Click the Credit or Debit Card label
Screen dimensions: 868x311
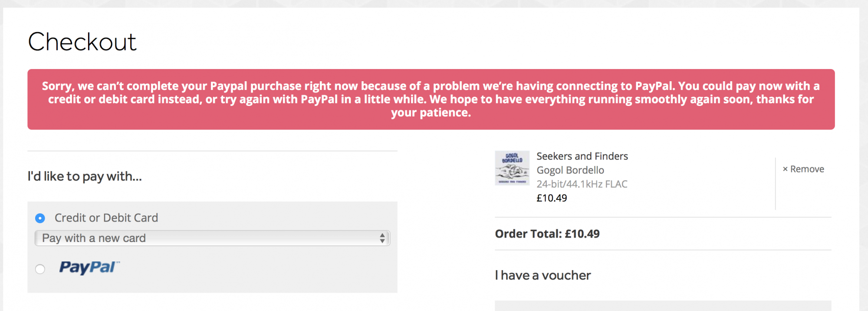click(x=106, y=218)
